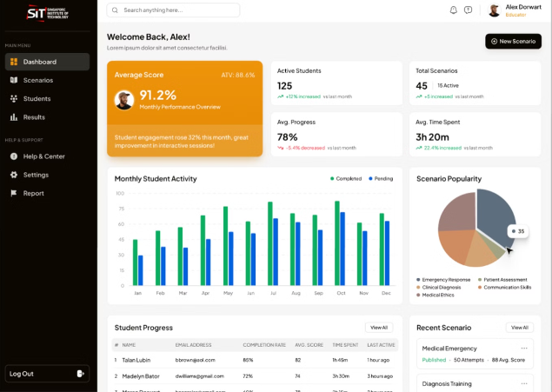Click the New Scenario button
The width and height of the screenshot is (552, 392).
[x=513, y=41]
